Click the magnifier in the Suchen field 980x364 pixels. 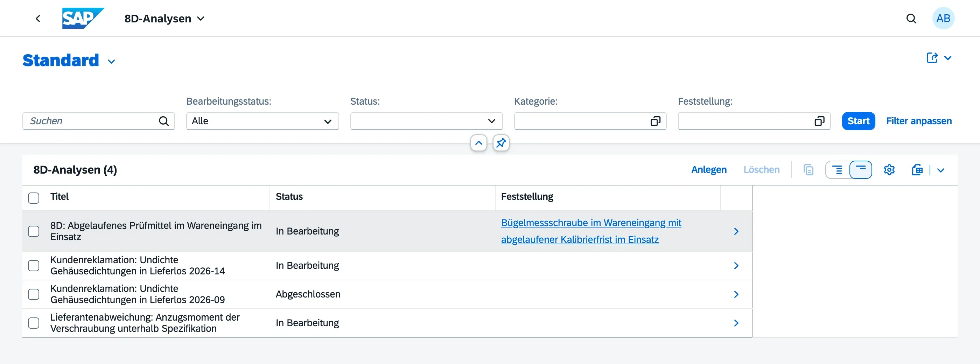click(163, 121)
